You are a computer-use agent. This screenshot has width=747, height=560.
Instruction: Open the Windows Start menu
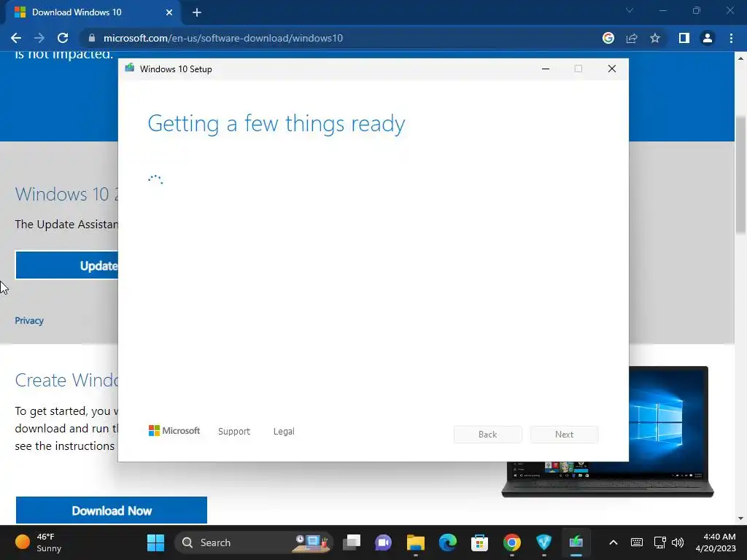click(156, 542)
